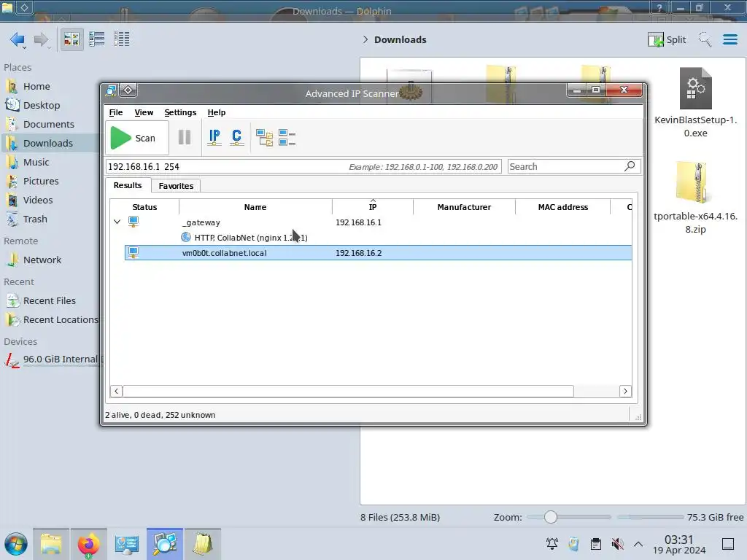The image size is (747, 560).
Task: Click IP address 192.168.16.2 cell
Action: (358, 253)
